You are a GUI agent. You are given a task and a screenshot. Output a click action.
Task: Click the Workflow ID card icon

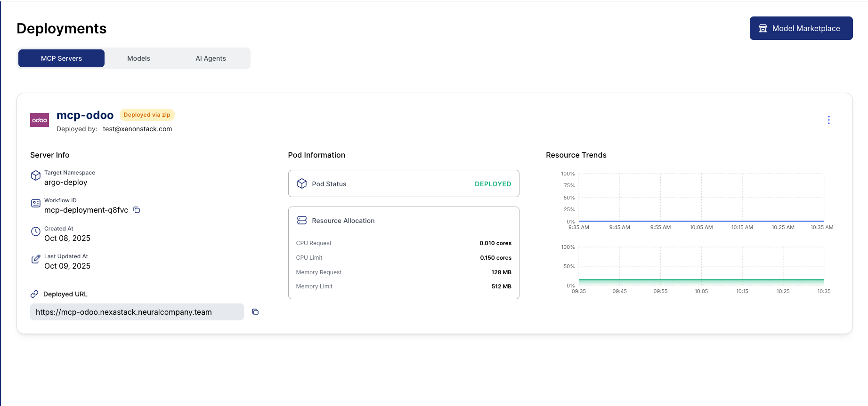(x=36, y=203)
